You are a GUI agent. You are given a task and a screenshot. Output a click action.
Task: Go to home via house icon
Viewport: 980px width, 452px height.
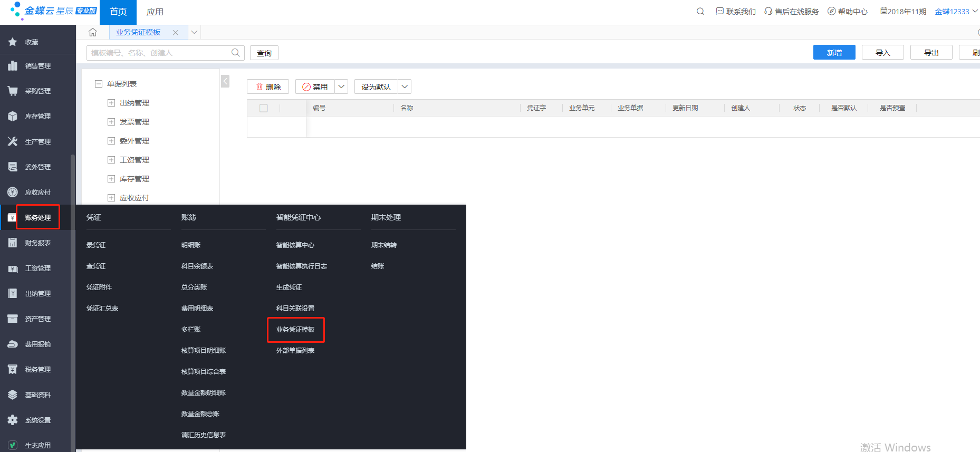tap(93, 32)
